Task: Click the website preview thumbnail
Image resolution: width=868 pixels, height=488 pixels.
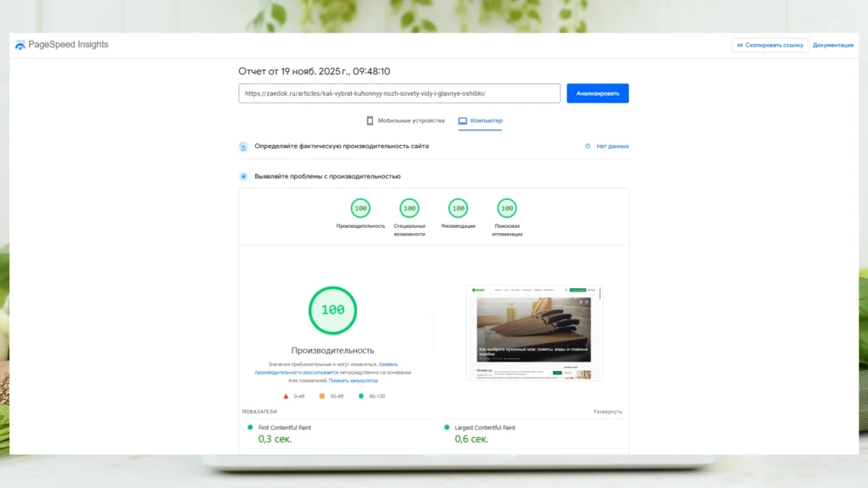Action: (535, 331)
